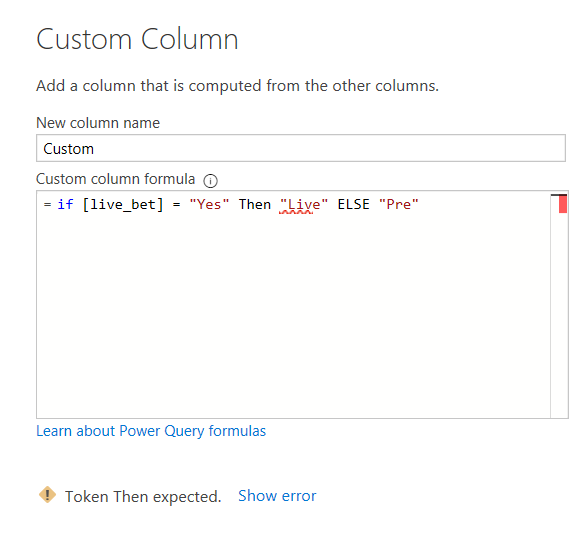
Task: Open Learn about Power Query formulas link
Action: coord(151,431)
